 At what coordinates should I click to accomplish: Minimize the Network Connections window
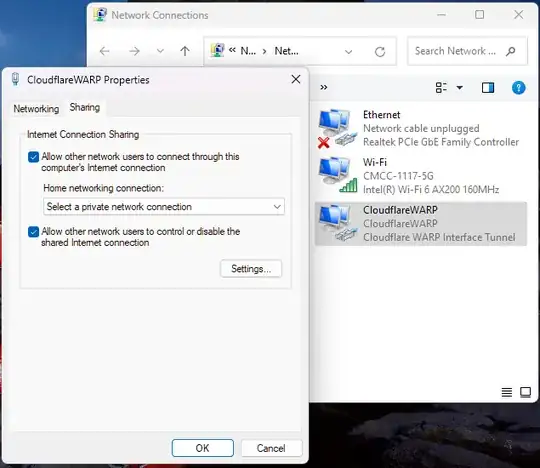(441, 15)
